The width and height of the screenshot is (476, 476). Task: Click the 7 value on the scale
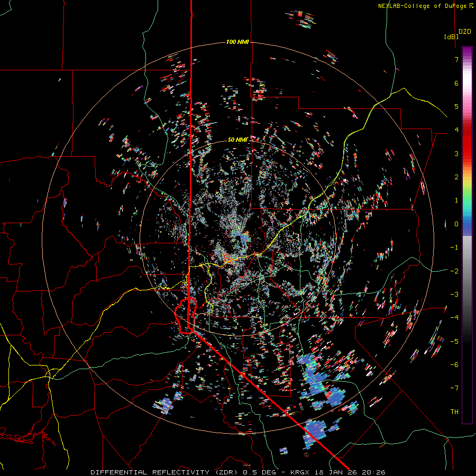[456, 59]
